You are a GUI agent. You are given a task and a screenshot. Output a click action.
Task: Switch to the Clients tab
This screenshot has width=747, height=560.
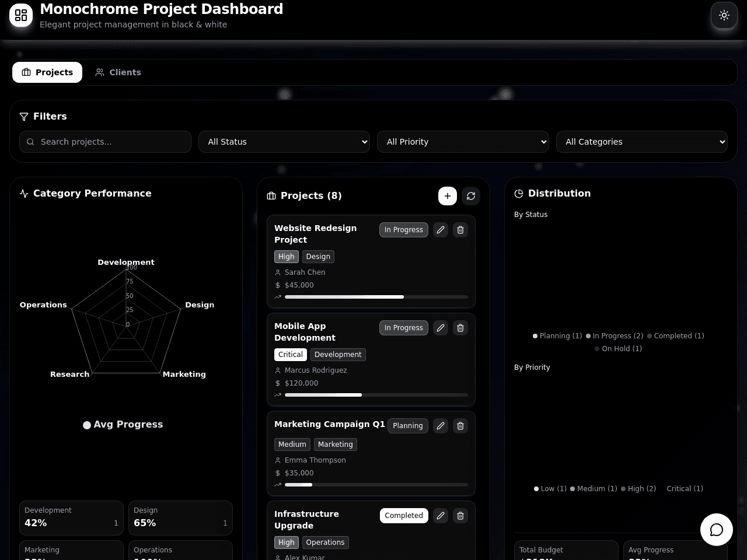click(118, 72)
